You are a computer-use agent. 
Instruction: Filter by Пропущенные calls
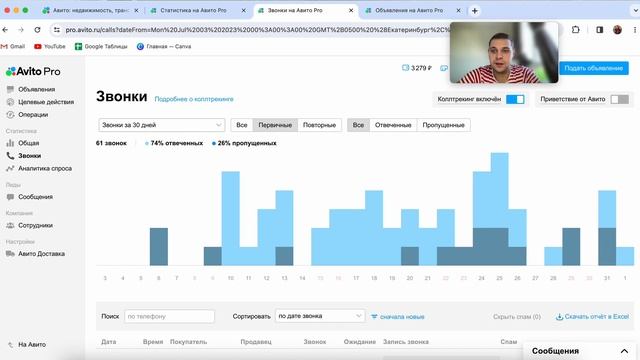[x=443, y=125]
